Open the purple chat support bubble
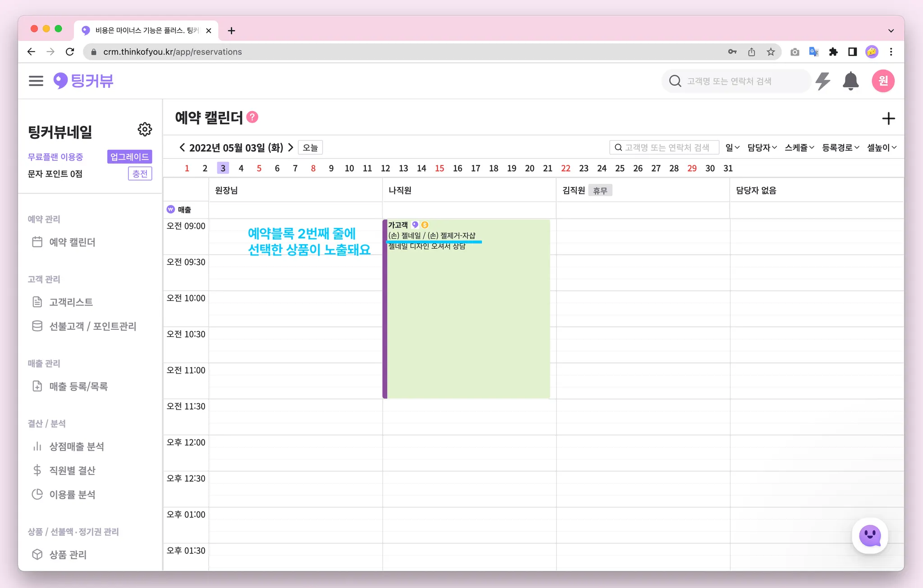This screenshot has width=923, height=588. [869, 536]
